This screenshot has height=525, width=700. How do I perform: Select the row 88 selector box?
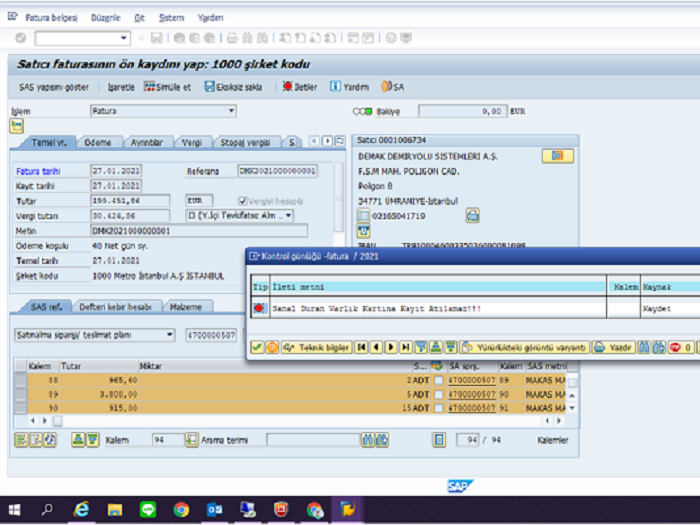[21, 380]
